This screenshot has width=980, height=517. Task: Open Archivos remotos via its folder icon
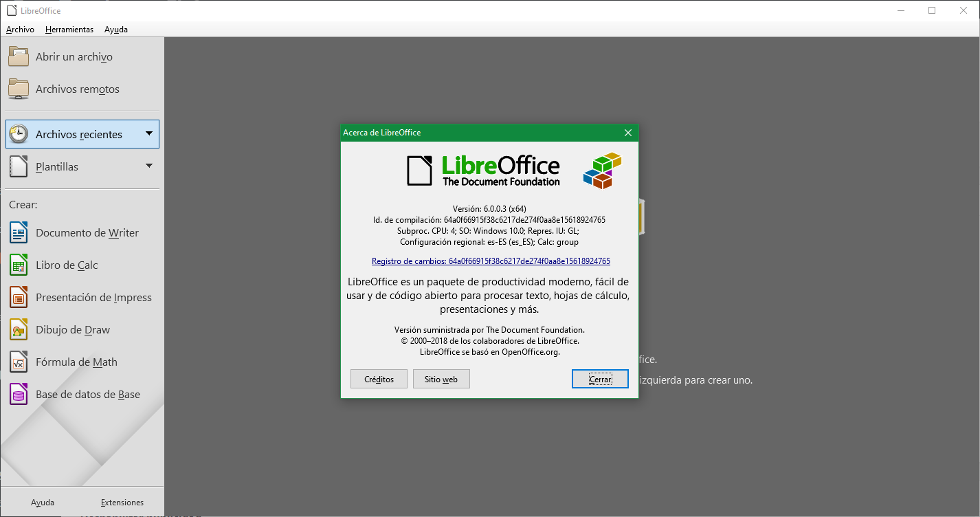coord(19,89)
